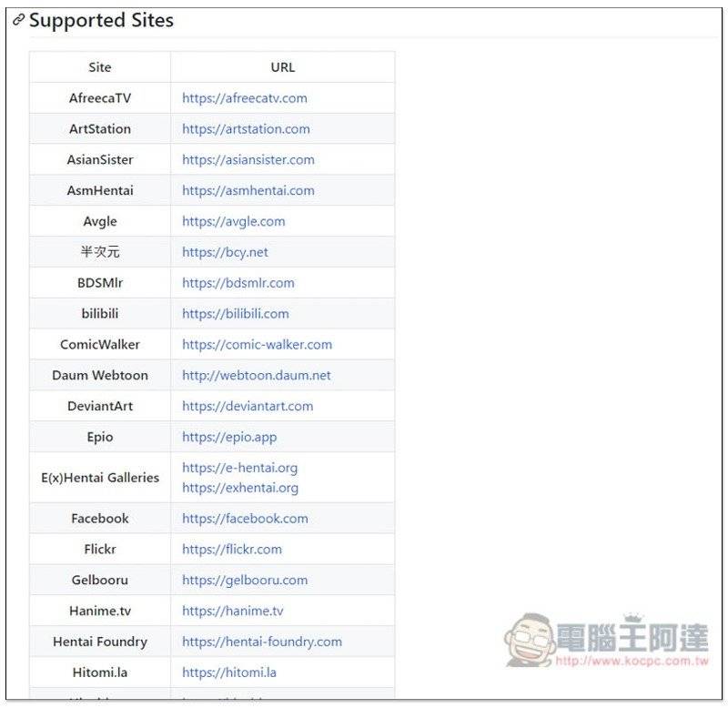The image size is (728, 708).
Task: Click the Supported Sites heading
Action: [x=101, y=20]
